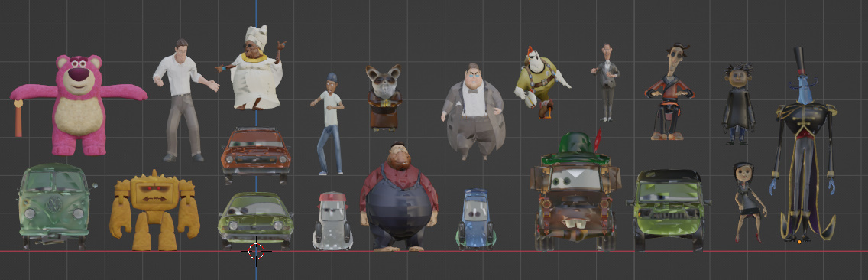Select the rusty tow truck wearing green hat
The height and width of the screenshot is (280, 868).
[x=575, y=192]
